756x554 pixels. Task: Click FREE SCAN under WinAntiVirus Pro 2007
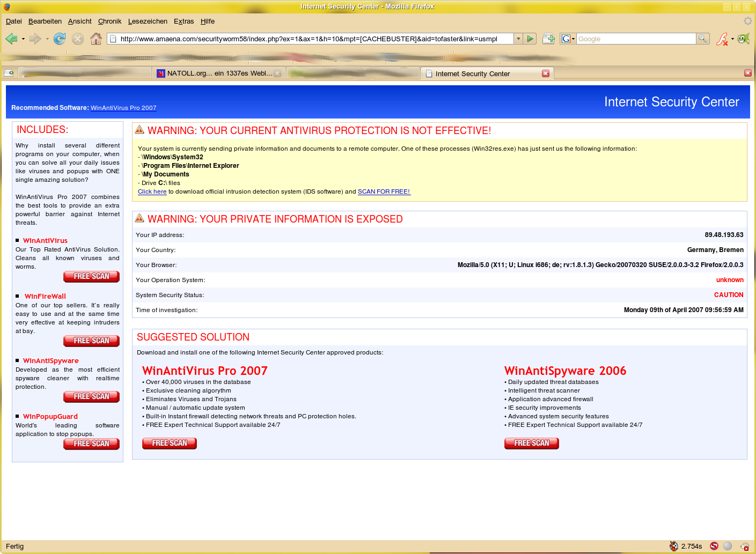(x=170, y=443)
